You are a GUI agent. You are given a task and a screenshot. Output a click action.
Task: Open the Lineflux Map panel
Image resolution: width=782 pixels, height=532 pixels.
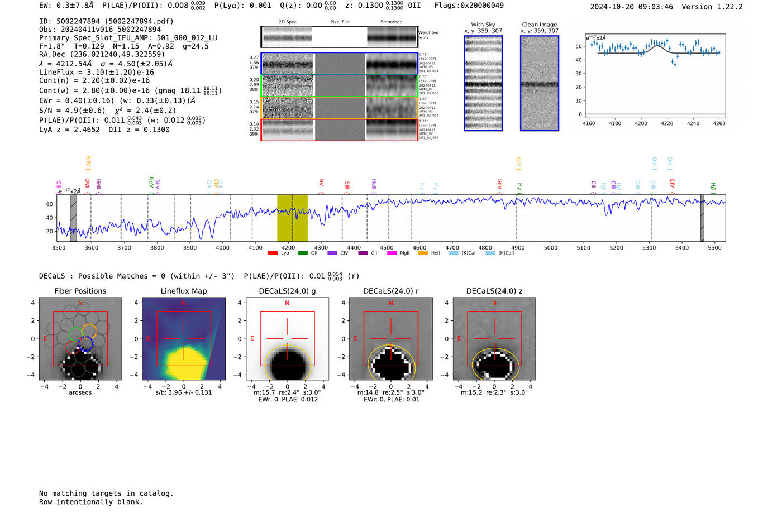click(184, 339)
